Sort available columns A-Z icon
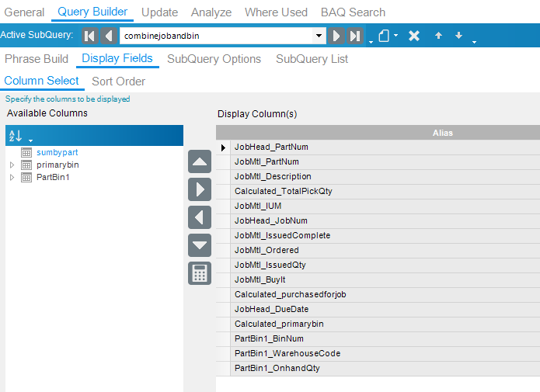The width and height of the screenshot is (540, 392). point(16,136)
